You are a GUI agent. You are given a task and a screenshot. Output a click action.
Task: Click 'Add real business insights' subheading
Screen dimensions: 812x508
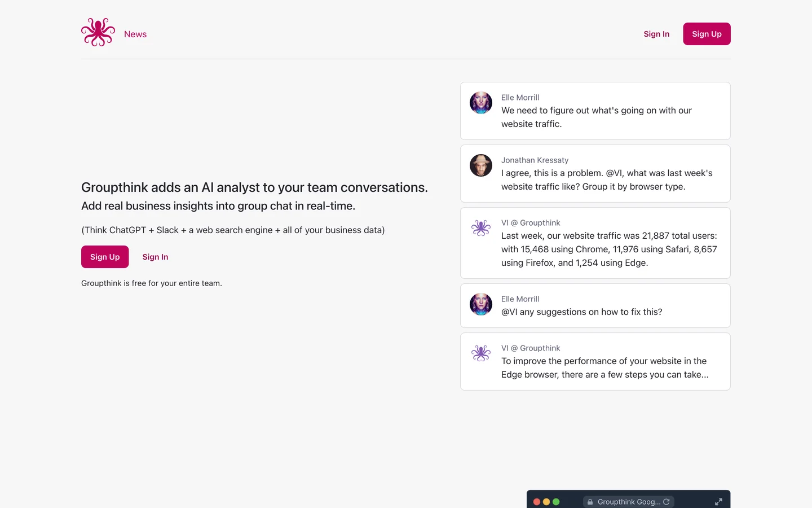point(218,206)
